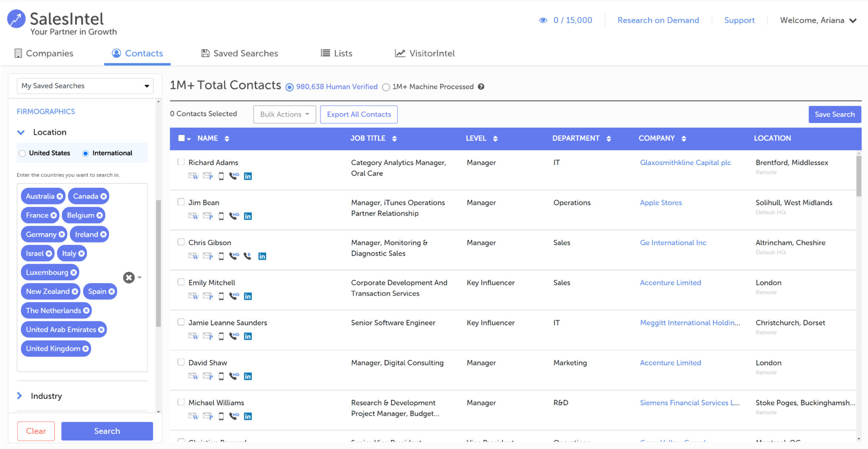Open the country list caret beside the clear X
The width and height of the screenshot is (868, 449).
coord(140,277)
